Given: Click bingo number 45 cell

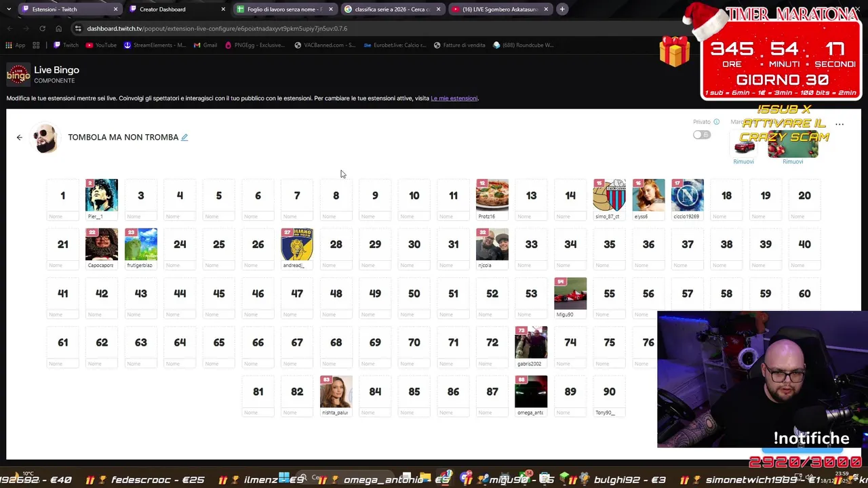Looking at the screenshot, I should click(219, 293).
